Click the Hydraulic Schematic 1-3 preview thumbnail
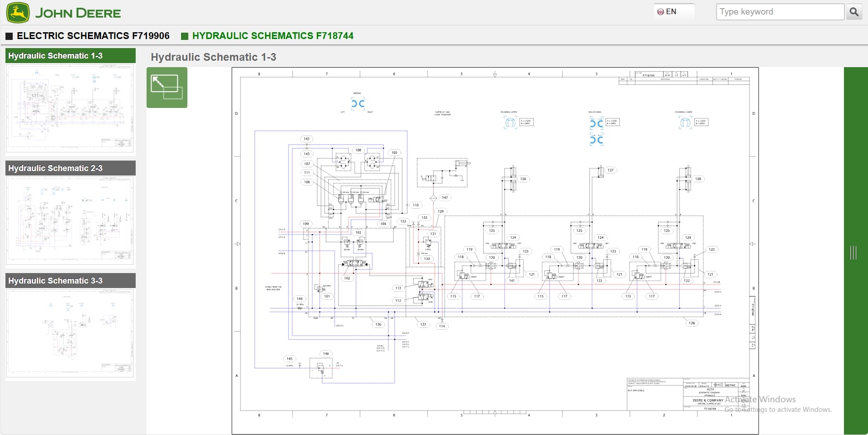Screen dimensions: 868x435 coord(70,108)
